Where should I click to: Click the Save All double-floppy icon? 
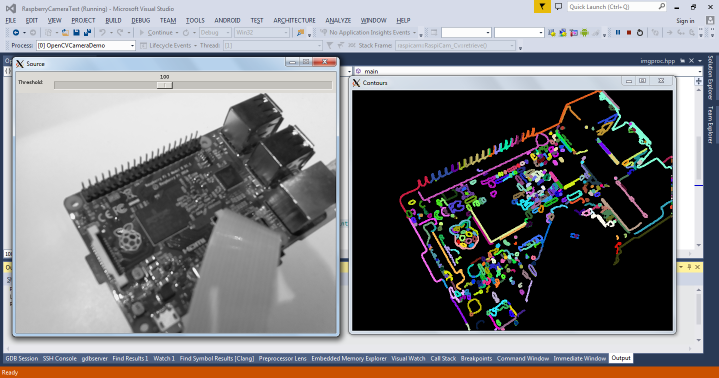coord(87,33)
